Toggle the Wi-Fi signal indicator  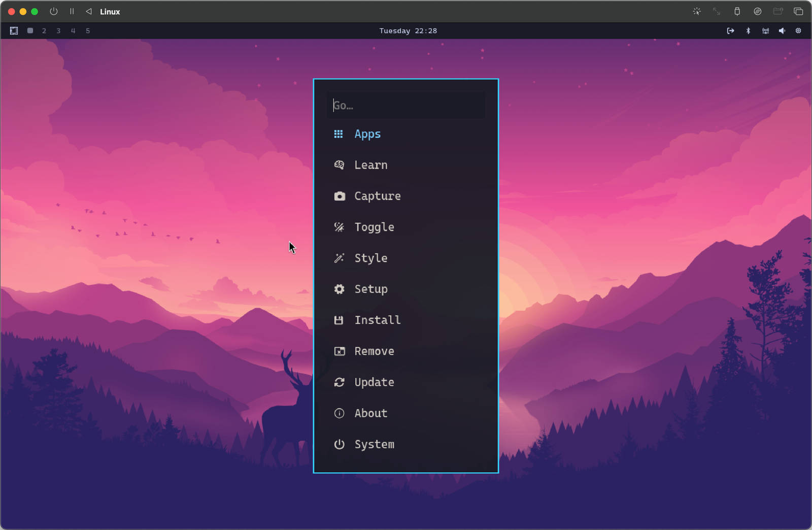tap(765, 30)
